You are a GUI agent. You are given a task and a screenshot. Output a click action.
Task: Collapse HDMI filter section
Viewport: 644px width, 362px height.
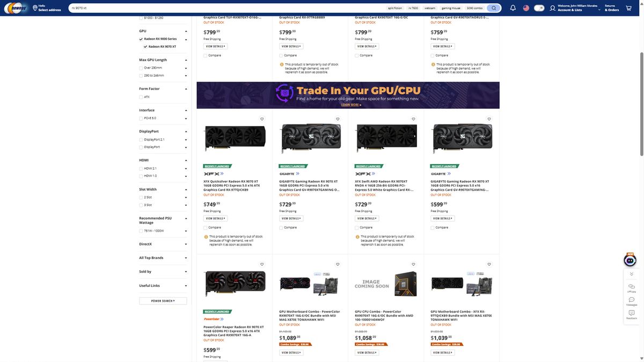coord(186,160)
